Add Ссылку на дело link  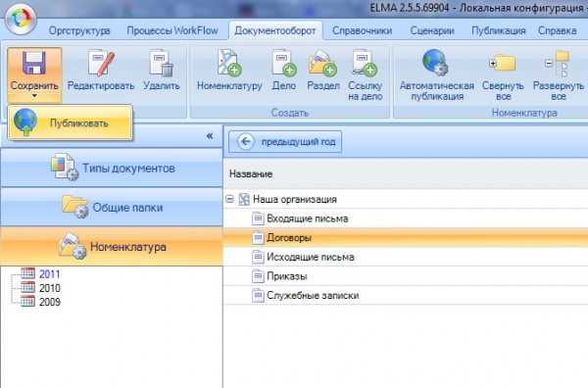click(365, 63)
